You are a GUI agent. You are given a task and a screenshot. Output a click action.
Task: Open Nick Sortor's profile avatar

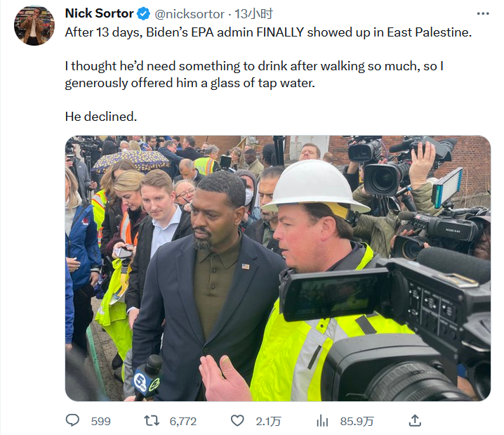(34, 26)
